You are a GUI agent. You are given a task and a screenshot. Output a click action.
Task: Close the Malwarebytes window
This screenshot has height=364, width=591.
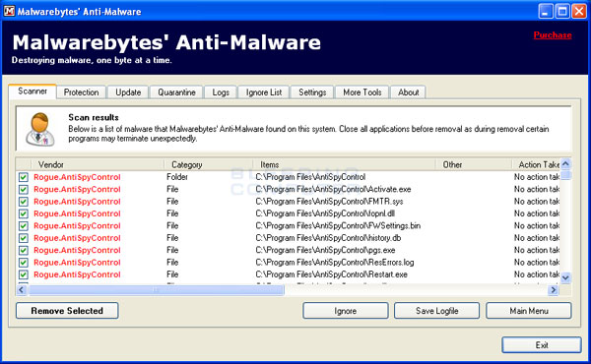click(579, 11)
